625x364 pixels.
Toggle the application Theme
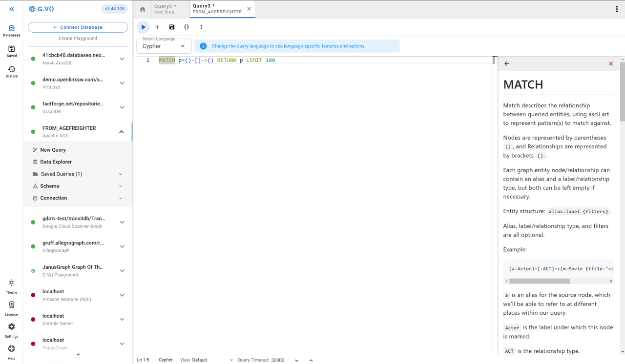(12, 286)
